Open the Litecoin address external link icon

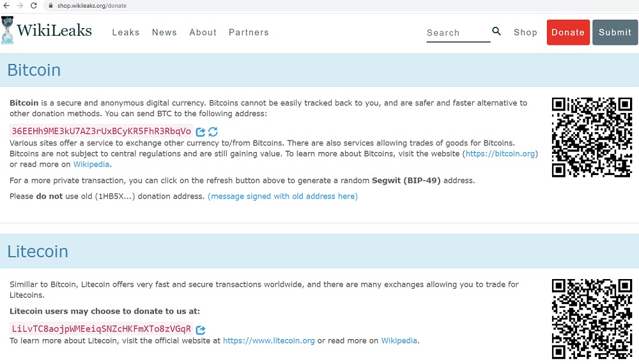tap(201, 330)
